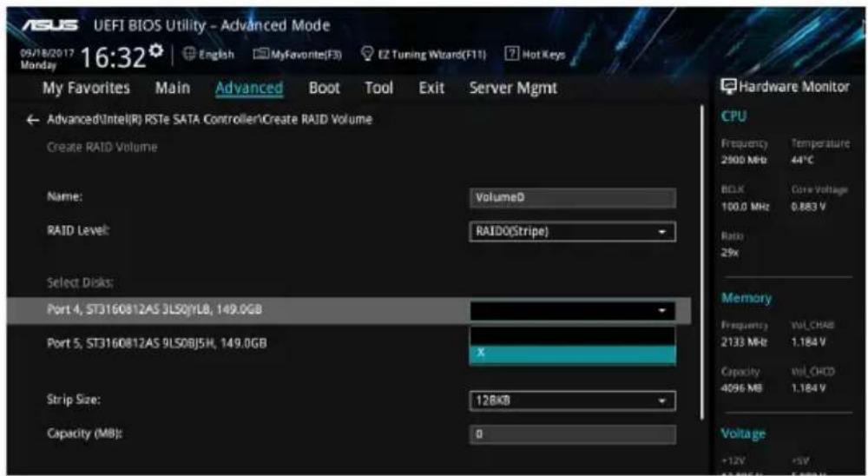868x476 pixels.
Task: Select the Port 5 ST3160812AS disk row
Action: tap(156, 344)
